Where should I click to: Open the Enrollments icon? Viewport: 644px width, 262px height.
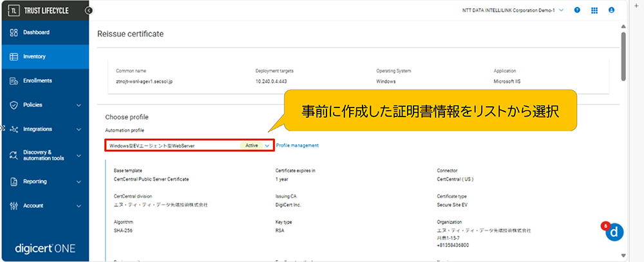click(x=14, y=81)
